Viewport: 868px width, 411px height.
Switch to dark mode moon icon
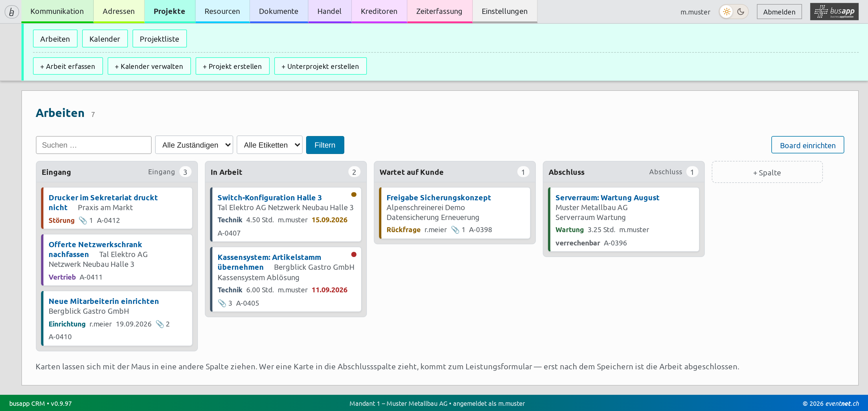[x=741, y=12]
